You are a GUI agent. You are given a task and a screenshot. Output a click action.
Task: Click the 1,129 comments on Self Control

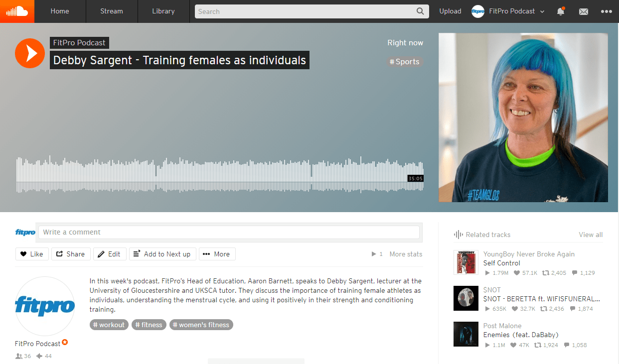(583, 273)
